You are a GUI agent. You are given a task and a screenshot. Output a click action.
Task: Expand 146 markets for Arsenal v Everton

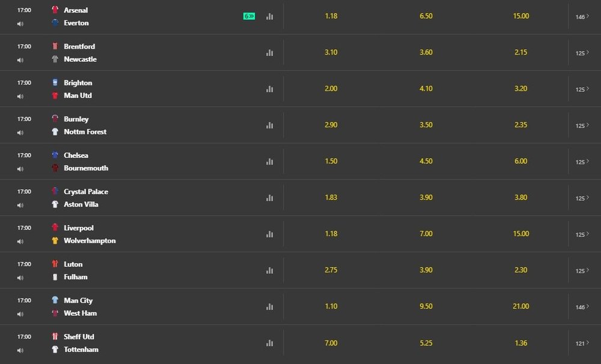click(582, 17)
